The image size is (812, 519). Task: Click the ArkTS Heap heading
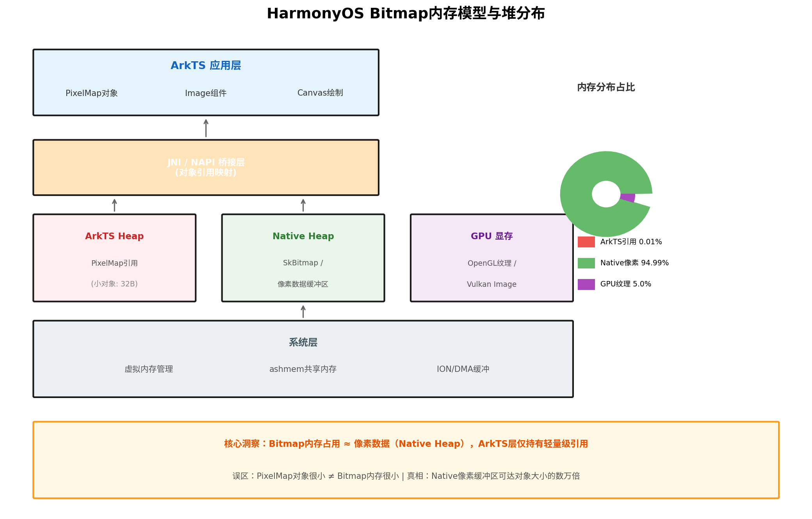coord(114,236)
